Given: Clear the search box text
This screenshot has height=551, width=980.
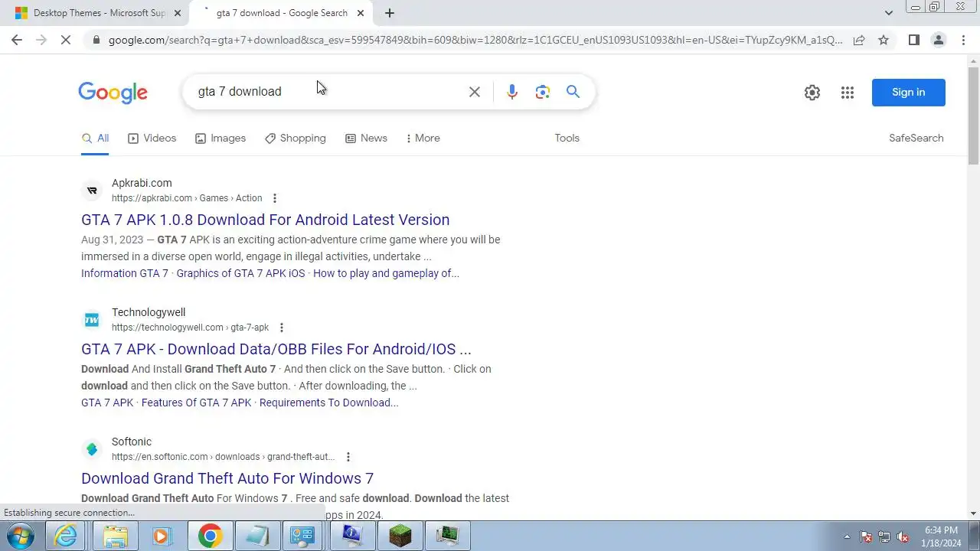Looking at the screenshot, I should (475, 92).
